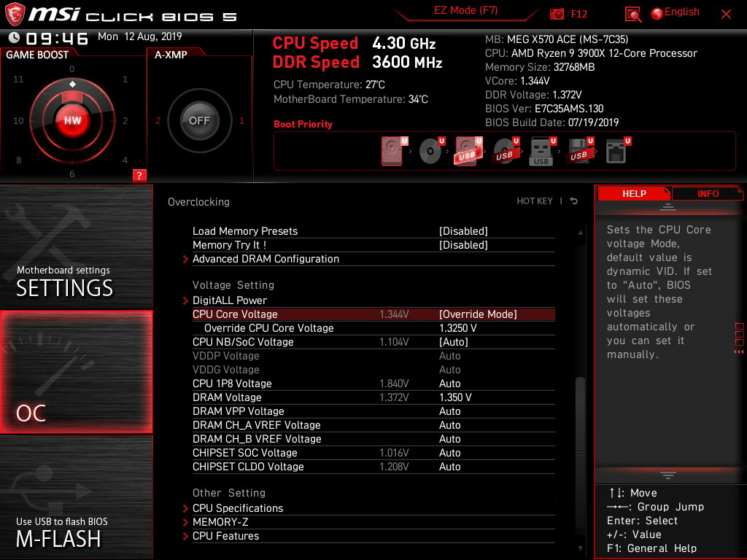Open Memory Try It ! [Disabled] dropdown
Image resolution: width=747 pixels, height=560 pixels.
pyautogui.click(x=463, y=245)
